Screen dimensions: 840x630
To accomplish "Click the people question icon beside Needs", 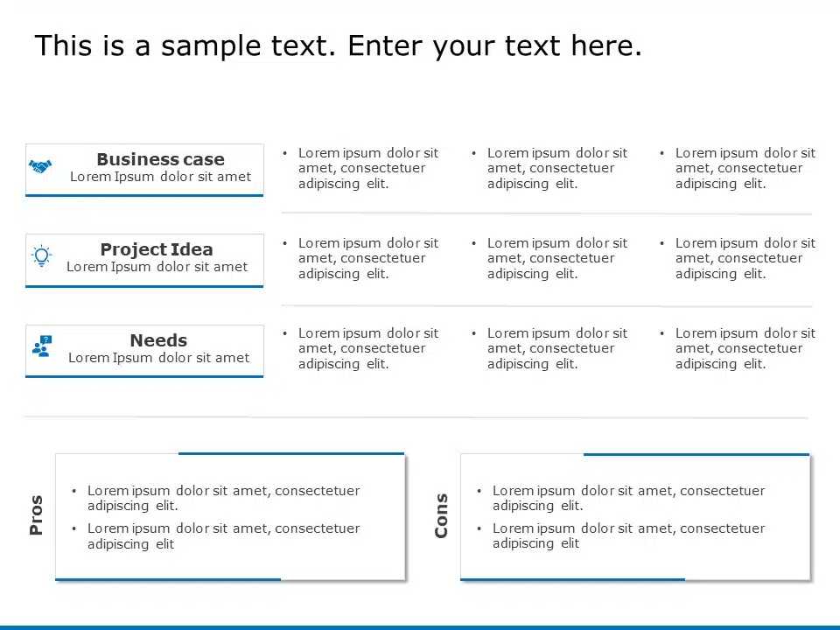I will 41,346.
